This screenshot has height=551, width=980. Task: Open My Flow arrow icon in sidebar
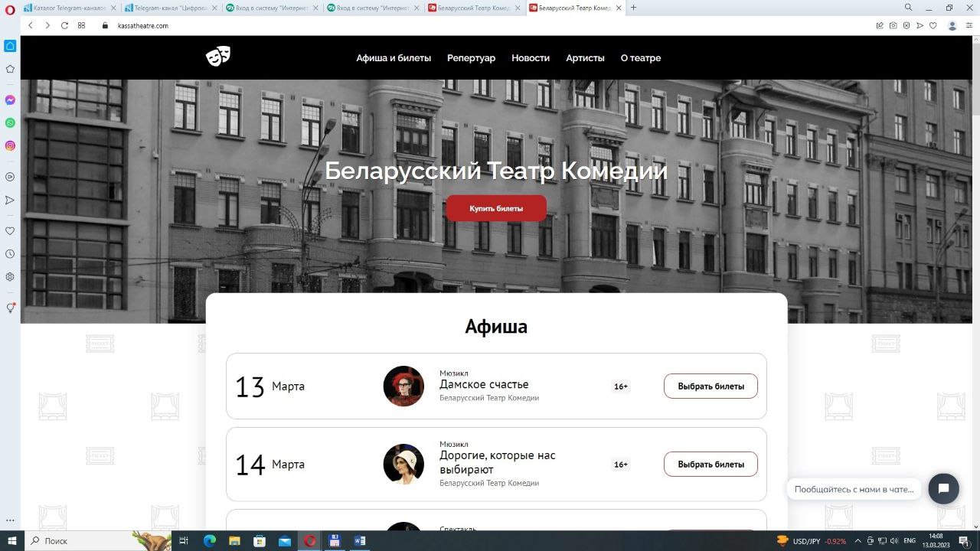(10, 200)
